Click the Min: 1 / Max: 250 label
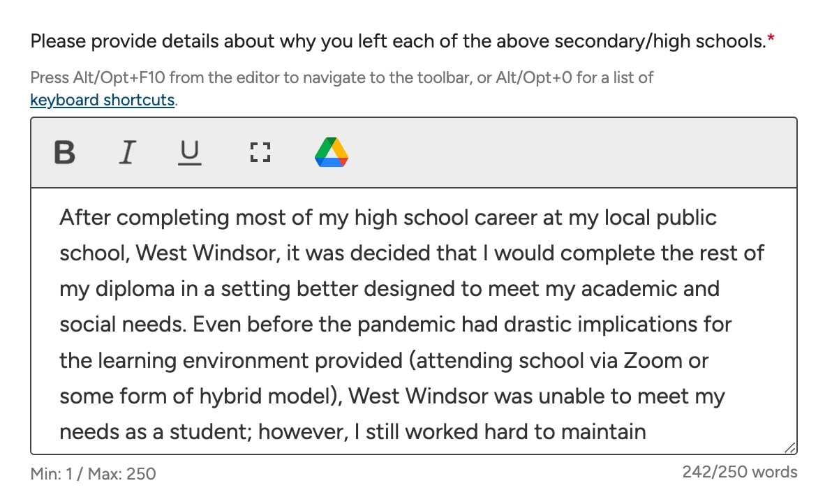This screenshot has width=832, height=504. pyautogui.click(x=93, y=474)
